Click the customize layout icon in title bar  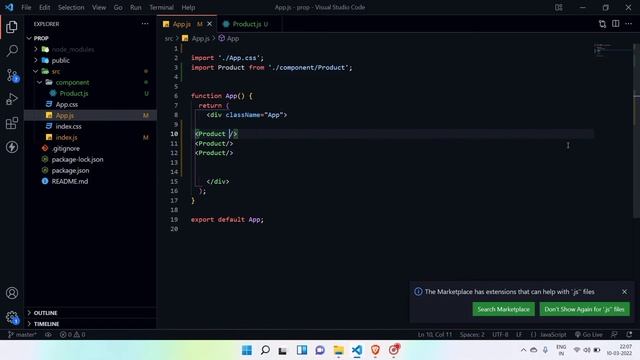point(559,7)
